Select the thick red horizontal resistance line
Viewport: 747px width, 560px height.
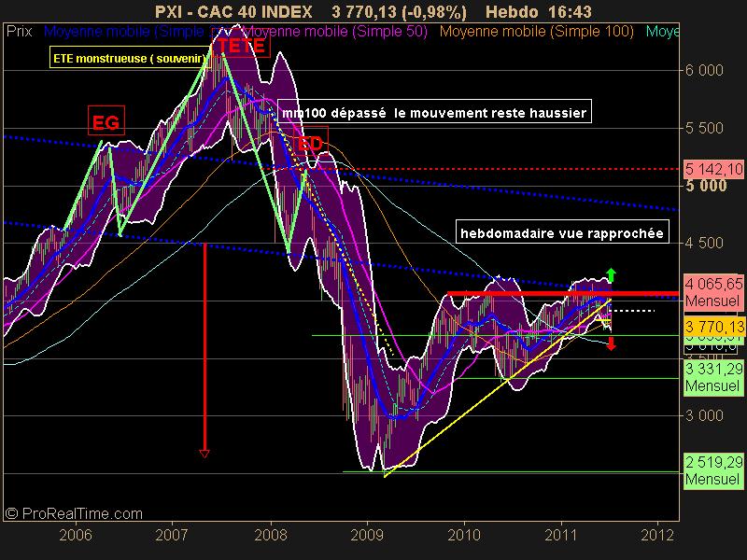(564, 294)
